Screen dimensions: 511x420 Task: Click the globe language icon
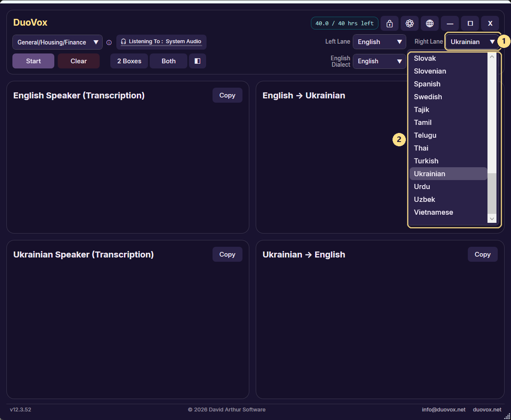pos(430,24)
